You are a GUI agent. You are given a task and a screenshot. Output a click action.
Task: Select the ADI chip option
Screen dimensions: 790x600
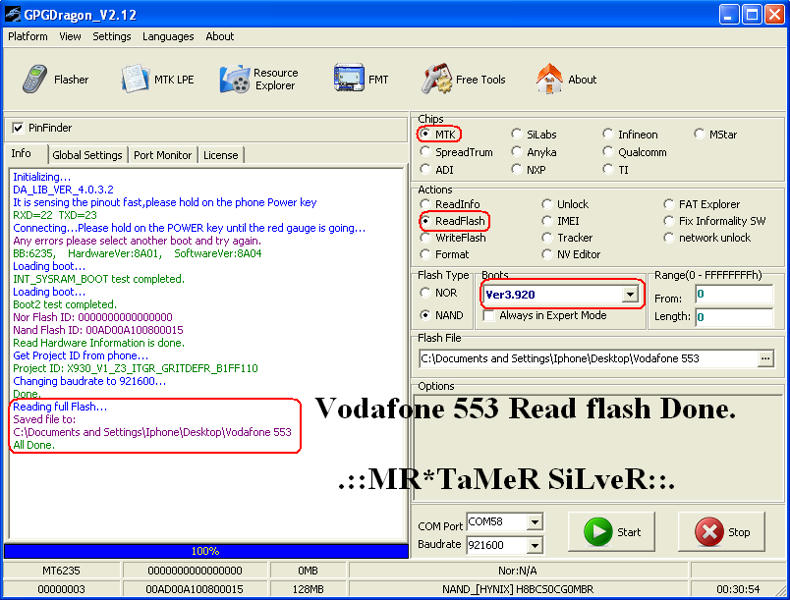pos(425,169)
